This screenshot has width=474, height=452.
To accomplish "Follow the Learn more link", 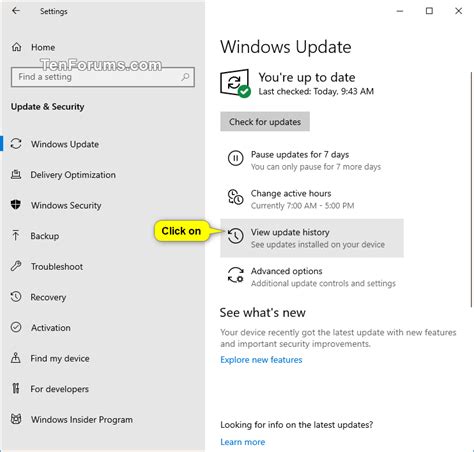I will (x=243, y=442).
